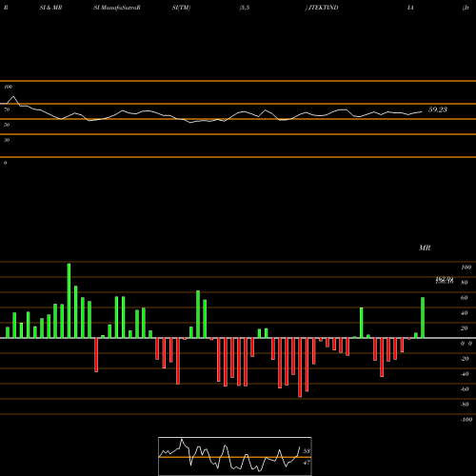The image size is (476, 476).
Task: Click RSI axis label 30
Action: 7,140
